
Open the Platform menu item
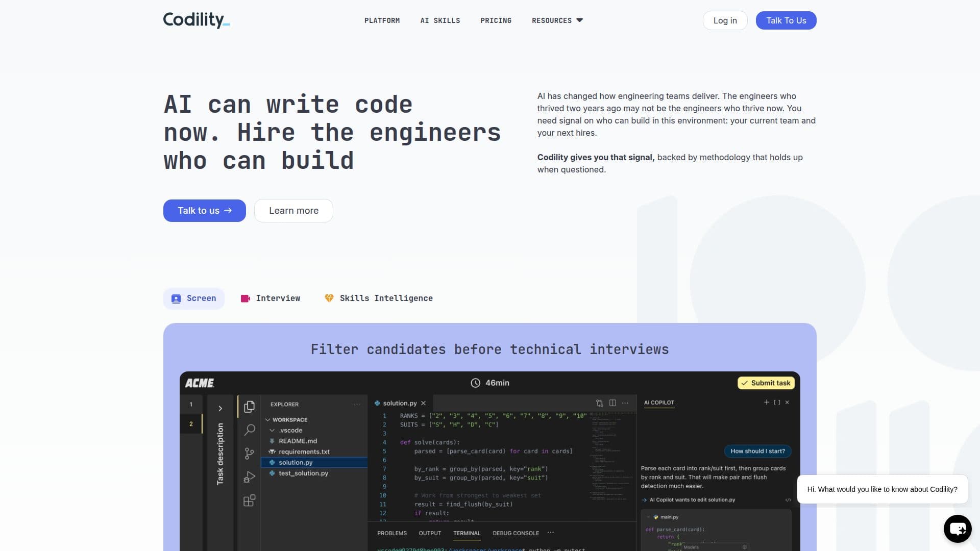[382, 20]
